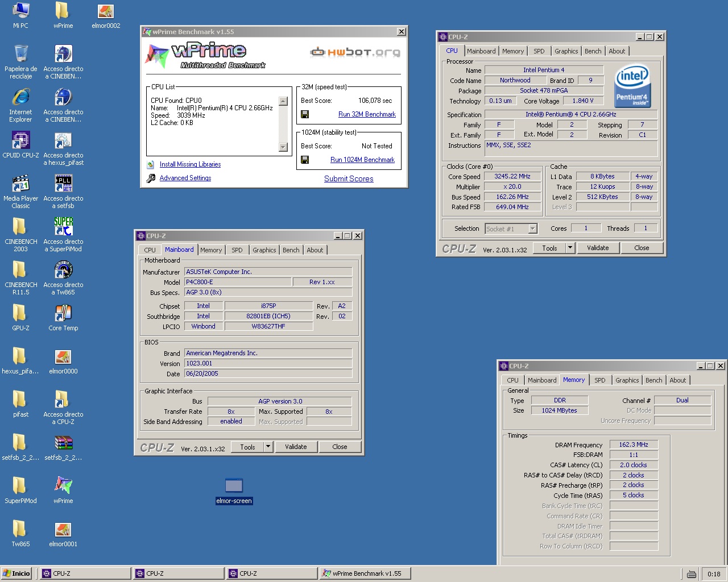The width and height of the screenshot is (728, 582).
Task: Open the GPU-Z folder icon
Action: click(x=20, y=313)
